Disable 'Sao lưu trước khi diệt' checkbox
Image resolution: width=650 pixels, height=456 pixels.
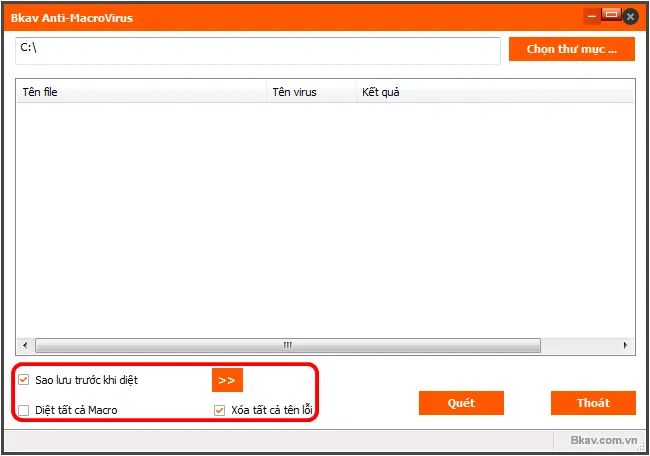click(x=24, y=380)
